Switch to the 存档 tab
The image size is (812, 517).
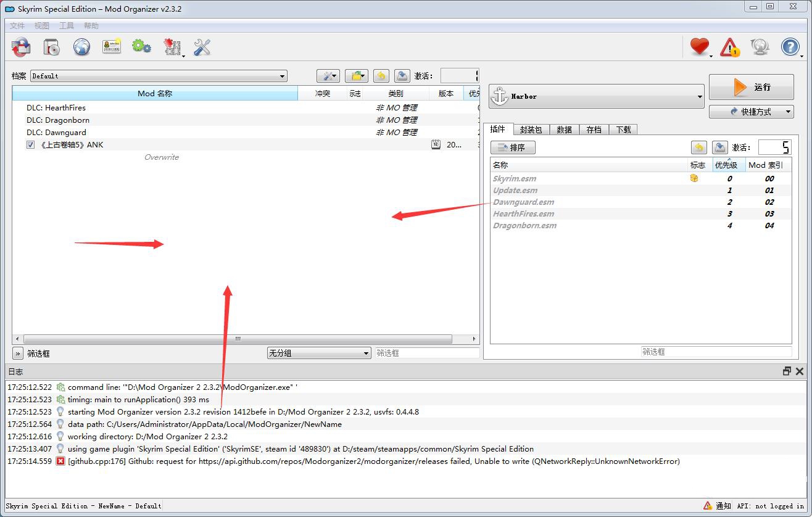(594, 130)
